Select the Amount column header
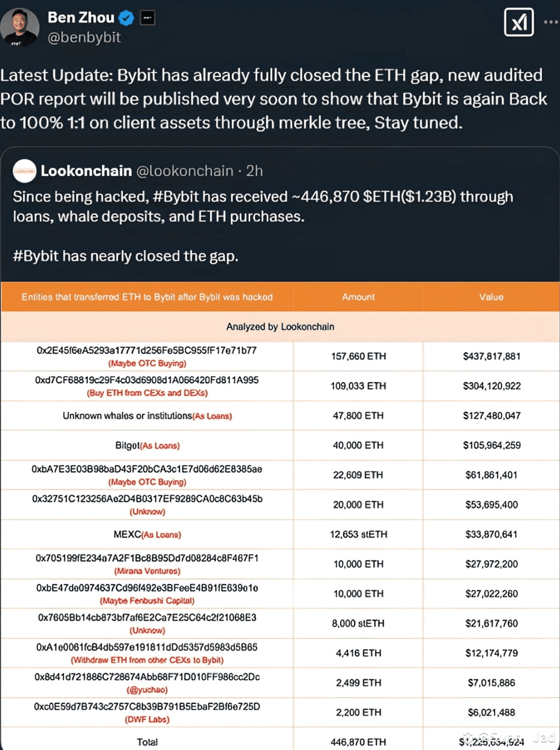The width and height of the screenshot is (560, 750). (x=358, y=297)
